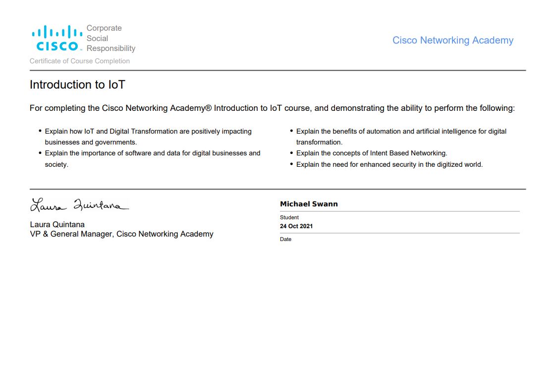
Task: Click the 24 Oct 2021 date
Action: pos(297,226)
